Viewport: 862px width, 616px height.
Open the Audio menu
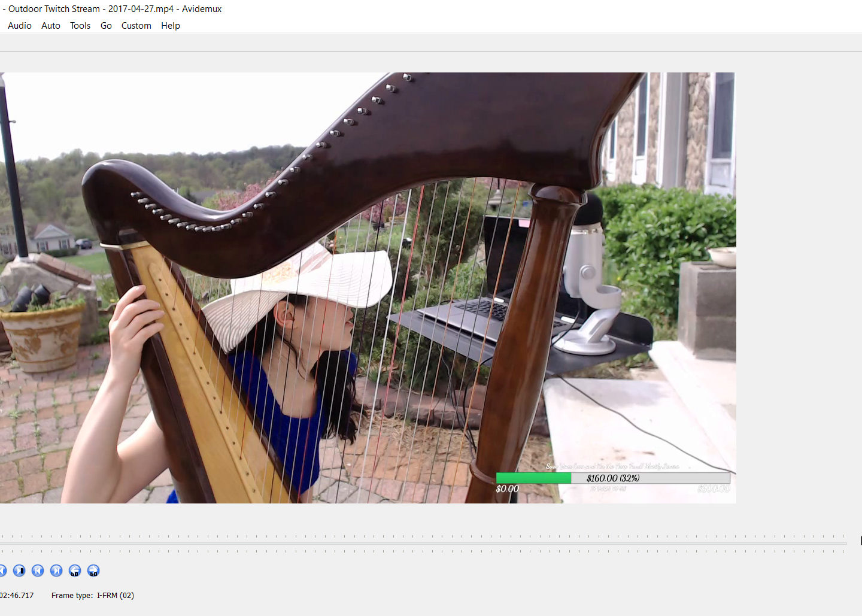click(x=20, y=26)
